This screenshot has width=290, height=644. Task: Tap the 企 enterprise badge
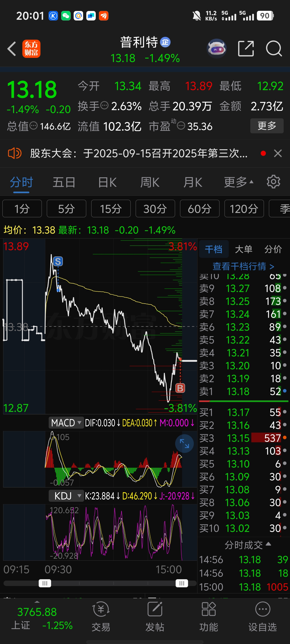pos(165,42)
